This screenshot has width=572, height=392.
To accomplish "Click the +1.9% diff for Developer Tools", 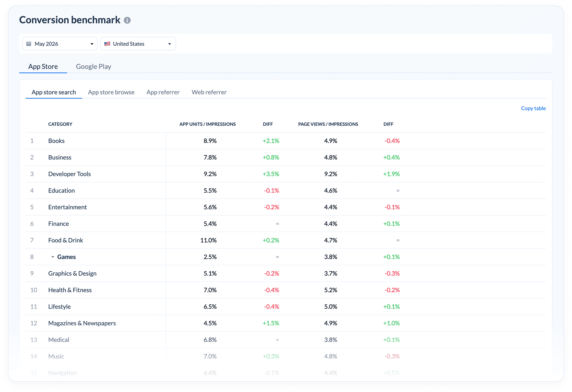I will pos(392,174).
